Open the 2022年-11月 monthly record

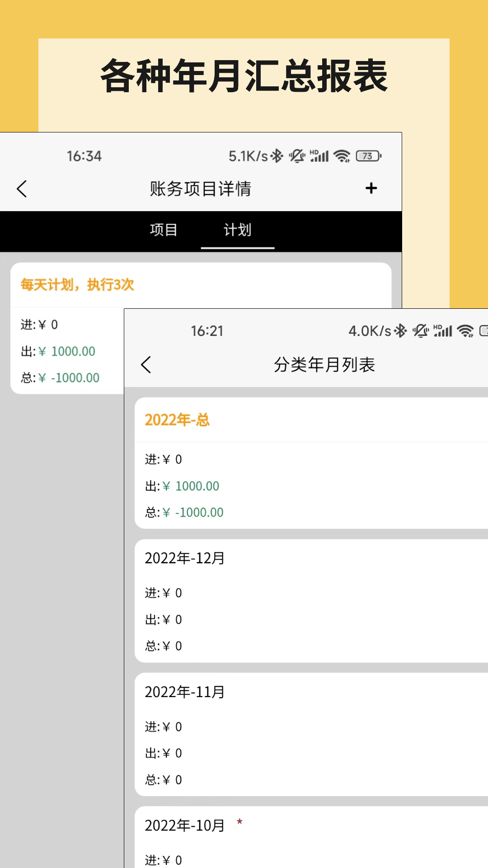[x=184, y=692]
